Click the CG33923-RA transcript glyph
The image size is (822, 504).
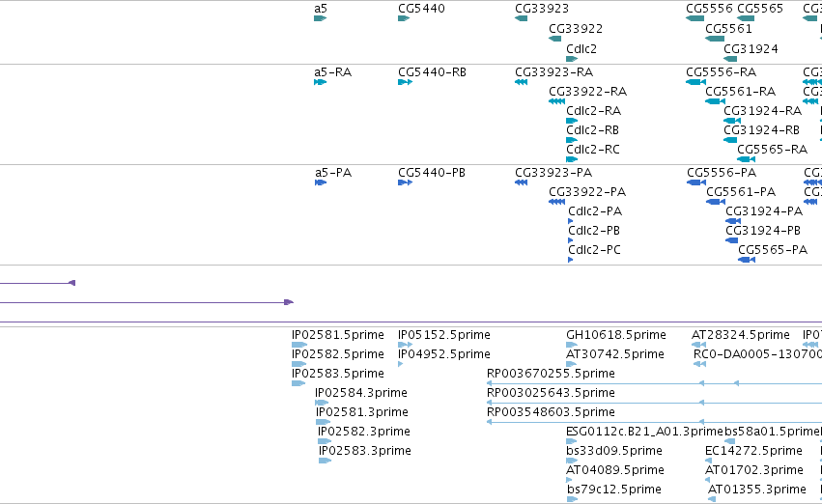click(x=521, y=82)
